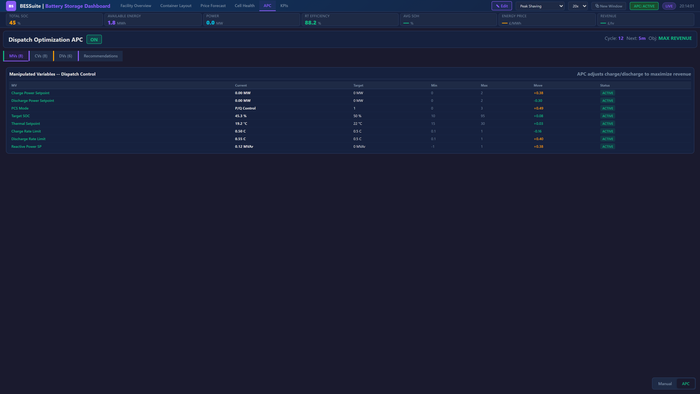Switch to the DVs (6) sub-tab
This screenshot has width=700, height=394.
65,56
